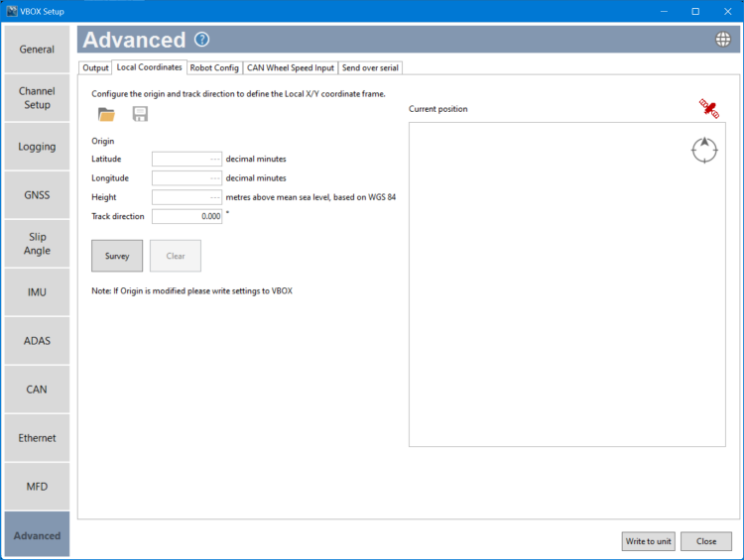This screenshot has height=560, width=744.
Task: Click the Clear button
Action: 176,256
